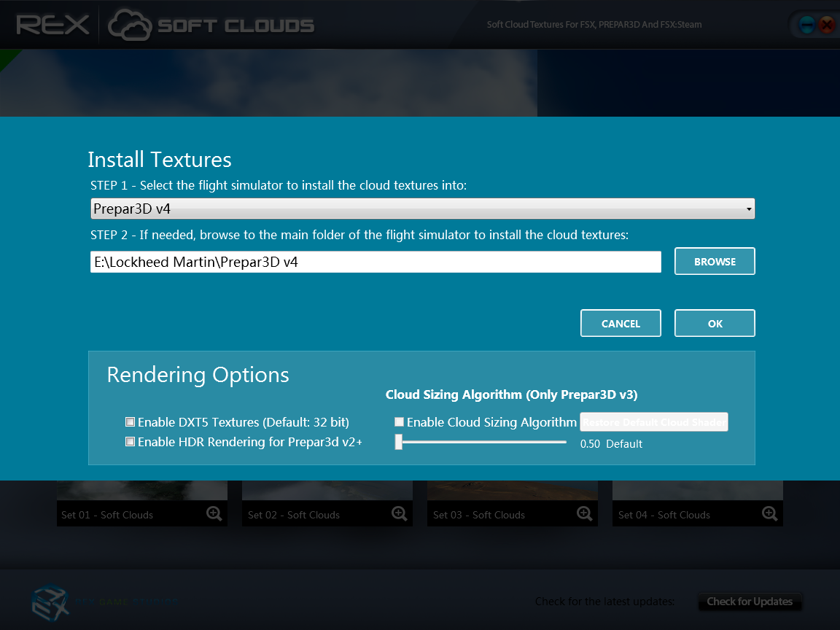
Task: Click Cloud Sizing Algorithm section title
Action: click(x=512, y=394)
